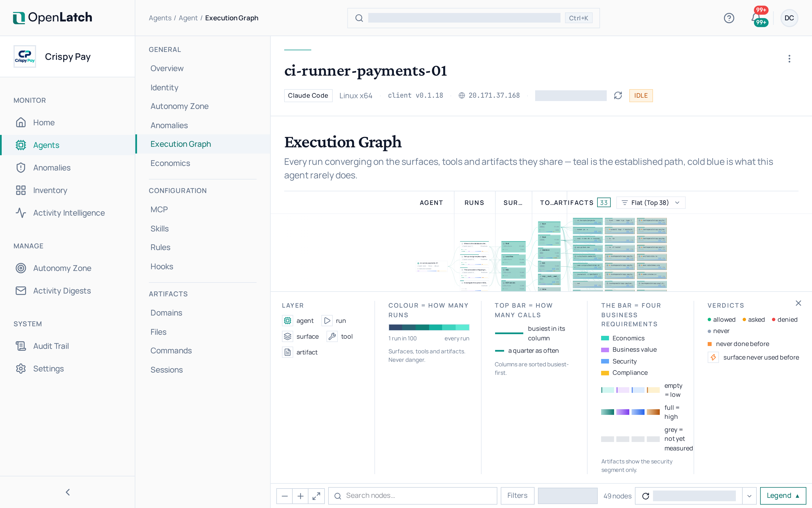Open Settings in the sidebar
This screenshot has height=508, width=812.
67,369
